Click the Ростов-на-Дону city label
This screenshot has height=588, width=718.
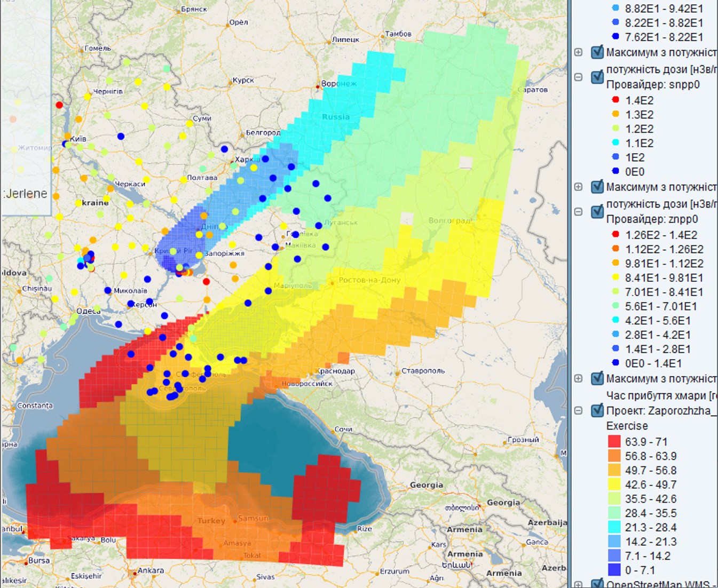(369, 280)
